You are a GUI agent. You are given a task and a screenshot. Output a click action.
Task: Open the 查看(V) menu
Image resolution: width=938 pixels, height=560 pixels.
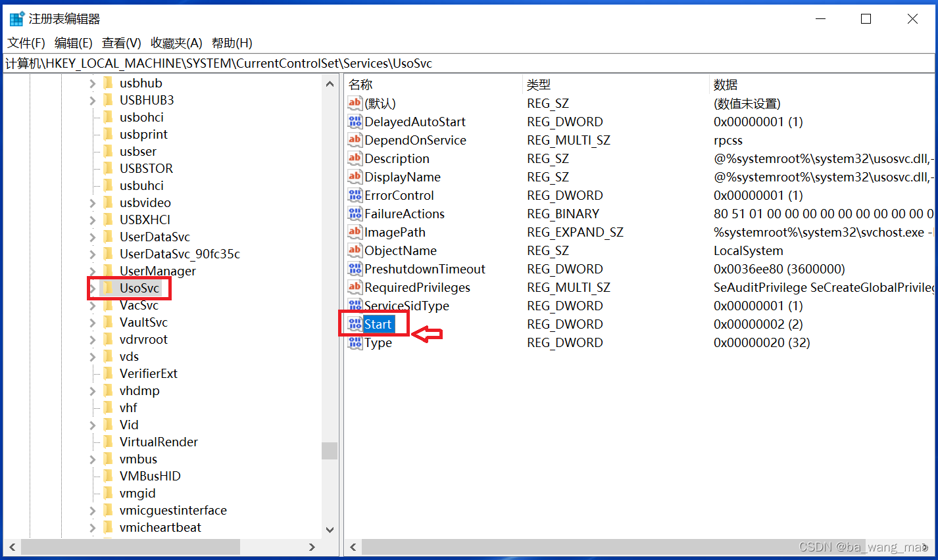tap(122, 43)
